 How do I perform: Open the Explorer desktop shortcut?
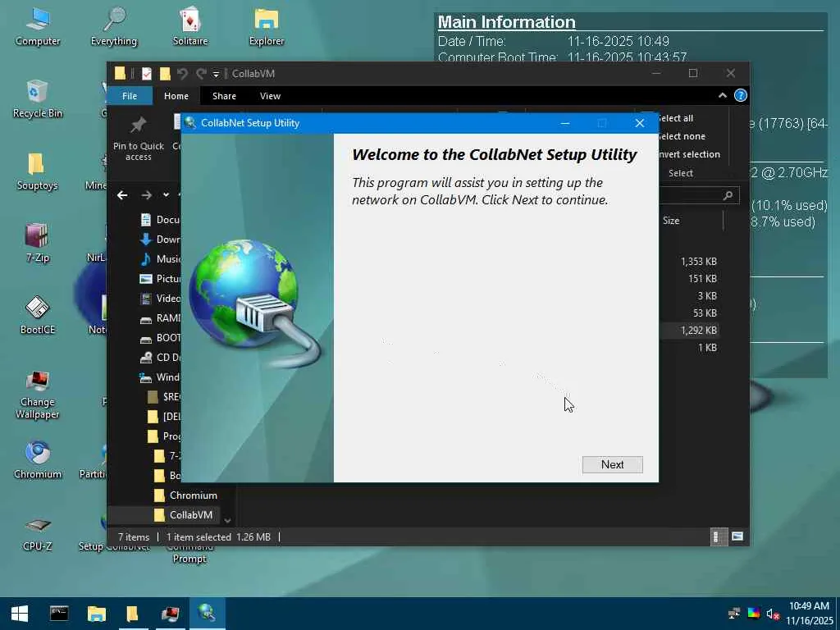click(267, 27)
